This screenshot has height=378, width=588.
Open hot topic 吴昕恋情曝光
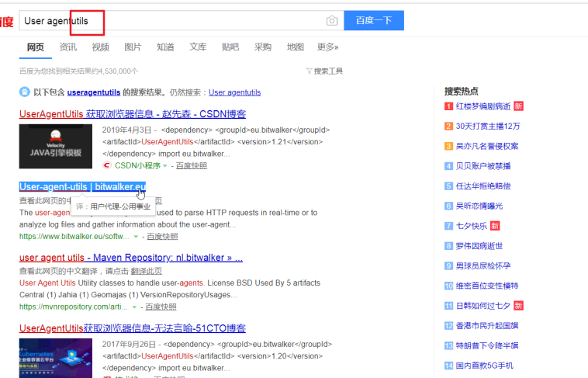(479, 206)
